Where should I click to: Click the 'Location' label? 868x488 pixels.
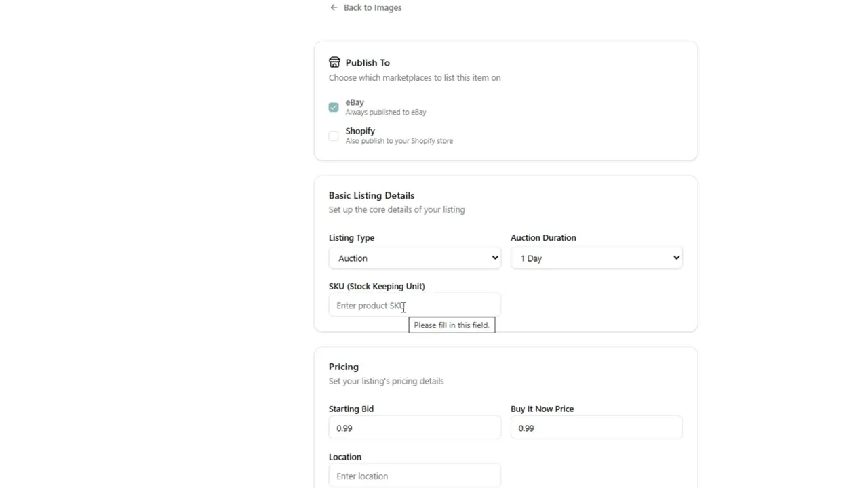tap(345, 457)
